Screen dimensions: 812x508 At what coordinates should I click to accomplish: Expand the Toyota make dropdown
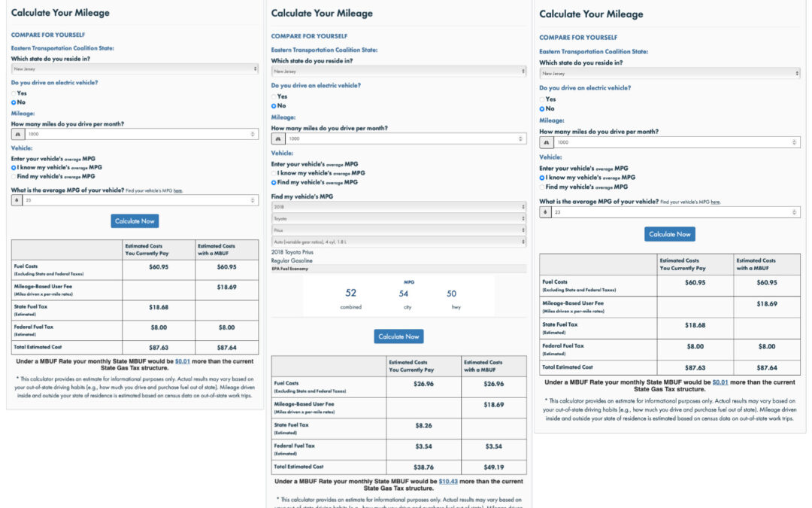[x=398, y=218]
